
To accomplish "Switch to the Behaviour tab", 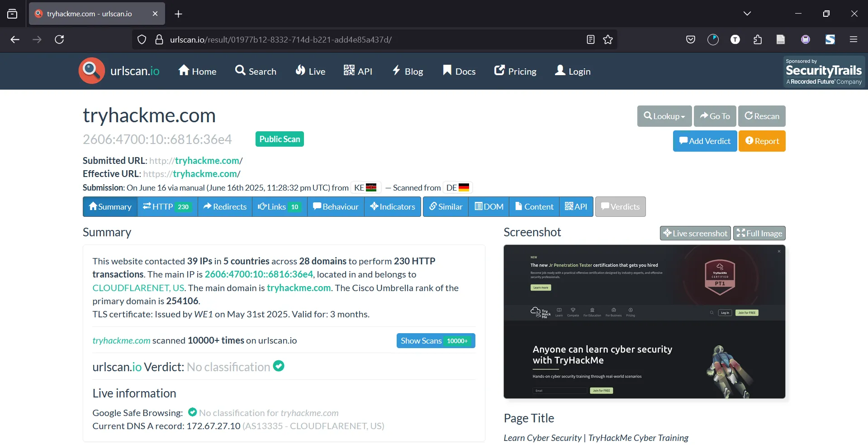I will pos(336,206).
